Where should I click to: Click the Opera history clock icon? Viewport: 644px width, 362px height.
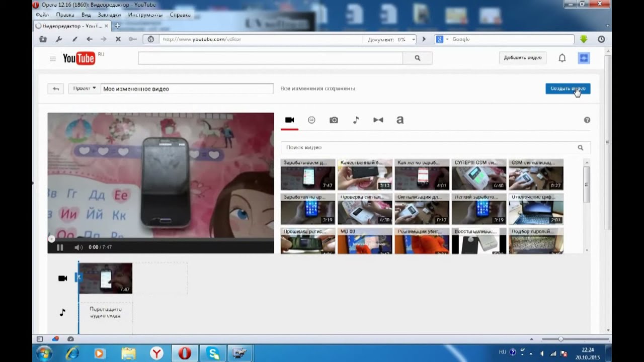tap(601, 39)
